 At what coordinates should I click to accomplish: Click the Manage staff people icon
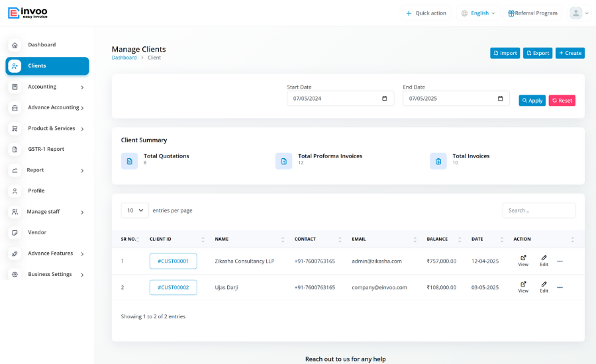click(x=15, y=212)
